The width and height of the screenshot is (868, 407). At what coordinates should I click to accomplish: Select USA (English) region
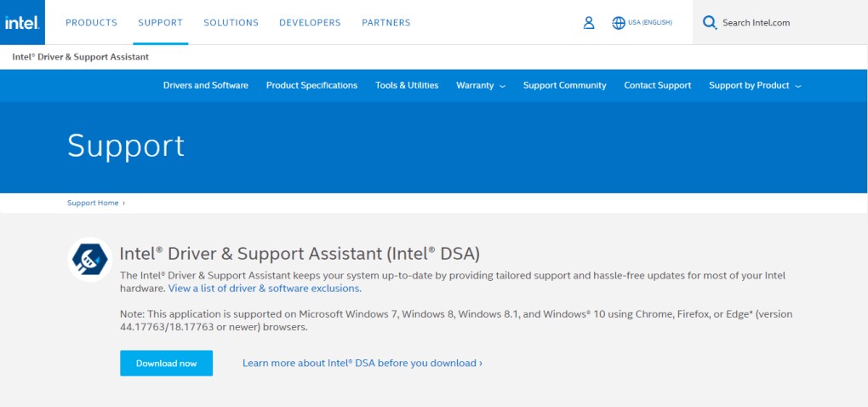click(650, 23)
